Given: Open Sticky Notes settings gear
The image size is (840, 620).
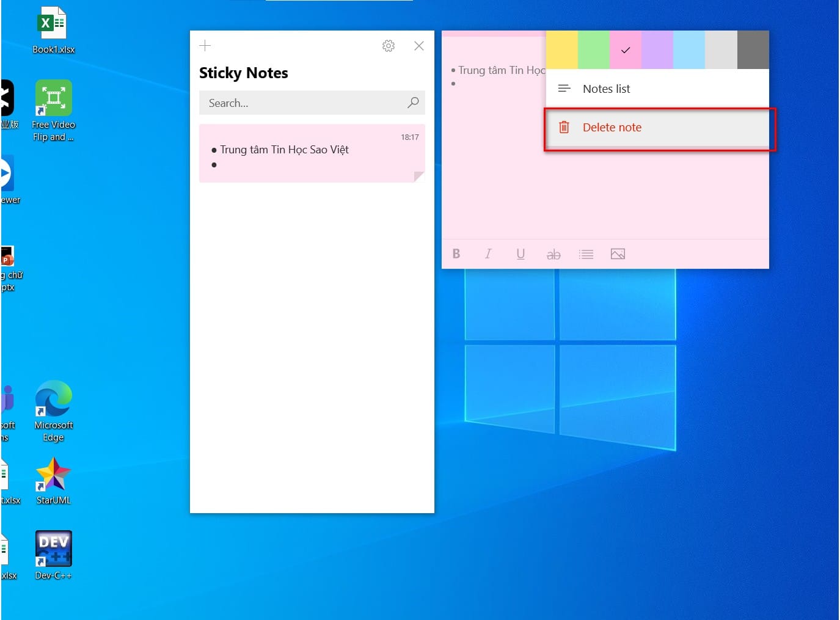Looking at the screenshot, I should [389, 46].
